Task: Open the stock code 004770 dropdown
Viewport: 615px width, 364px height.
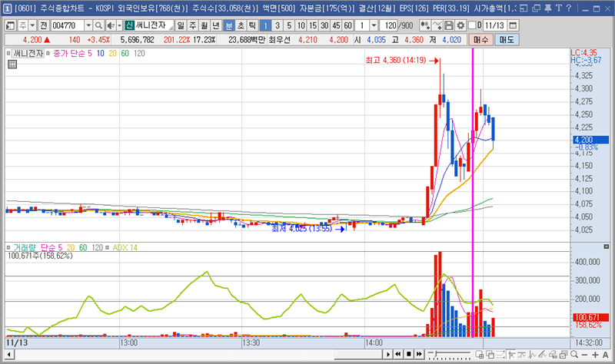Action: click(x=87, y=25)
